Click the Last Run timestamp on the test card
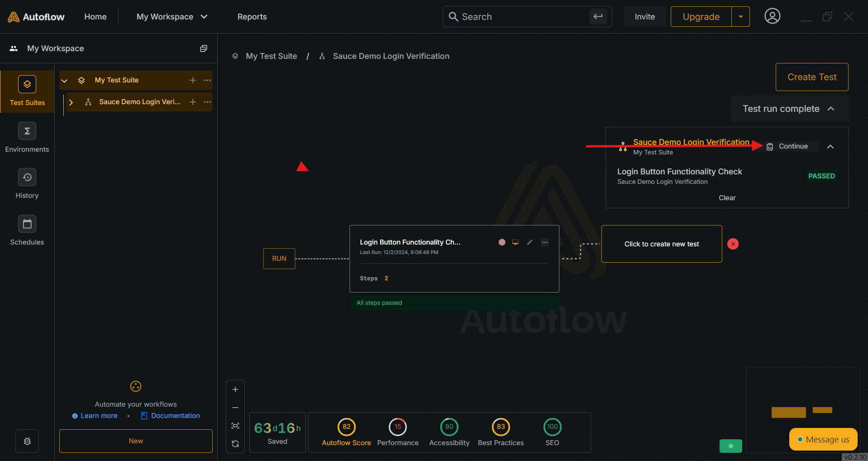Viewport: 868px width, 461px height. pyautogui.click(x=399, y=252)
